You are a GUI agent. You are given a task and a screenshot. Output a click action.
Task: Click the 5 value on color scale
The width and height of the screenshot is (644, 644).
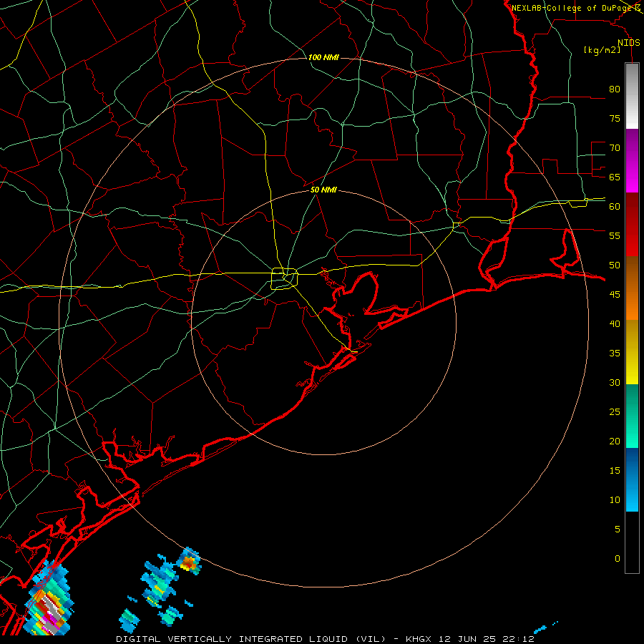[x=618, y=529]
